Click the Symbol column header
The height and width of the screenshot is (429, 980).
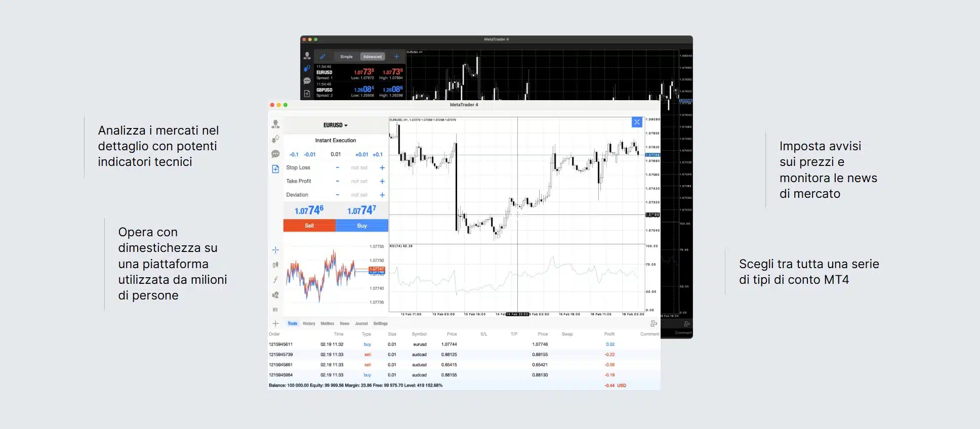(419, 334)
